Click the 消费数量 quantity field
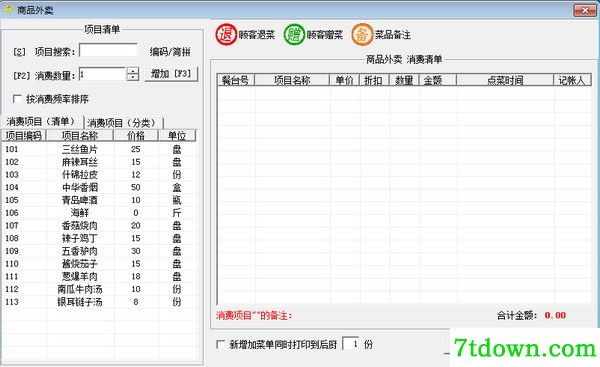This screenshot has height=367, width=600. [x=103, y=74]
